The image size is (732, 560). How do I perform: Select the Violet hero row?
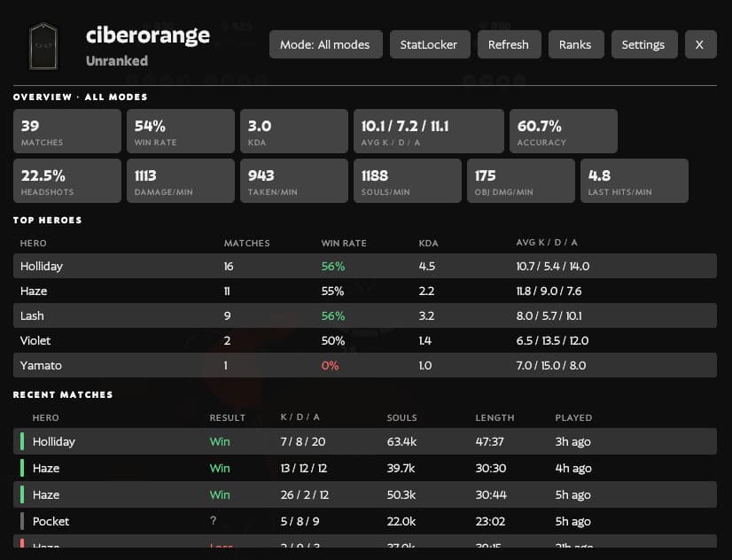point(365,340)
